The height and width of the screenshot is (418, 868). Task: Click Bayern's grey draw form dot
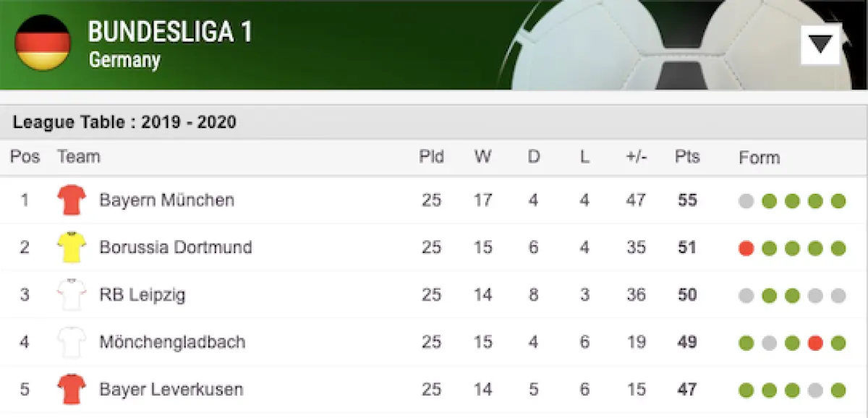click(x=746, y=201)
